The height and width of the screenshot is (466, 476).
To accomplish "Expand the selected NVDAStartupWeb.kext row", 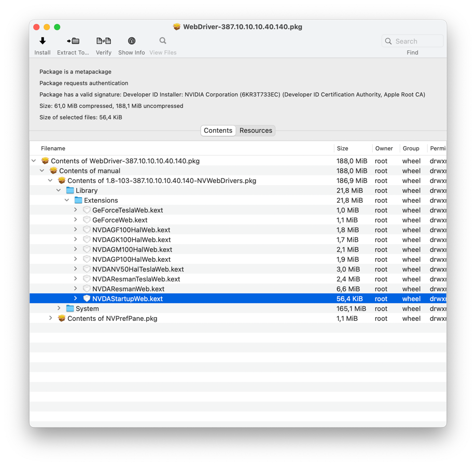I will (75, 299).
